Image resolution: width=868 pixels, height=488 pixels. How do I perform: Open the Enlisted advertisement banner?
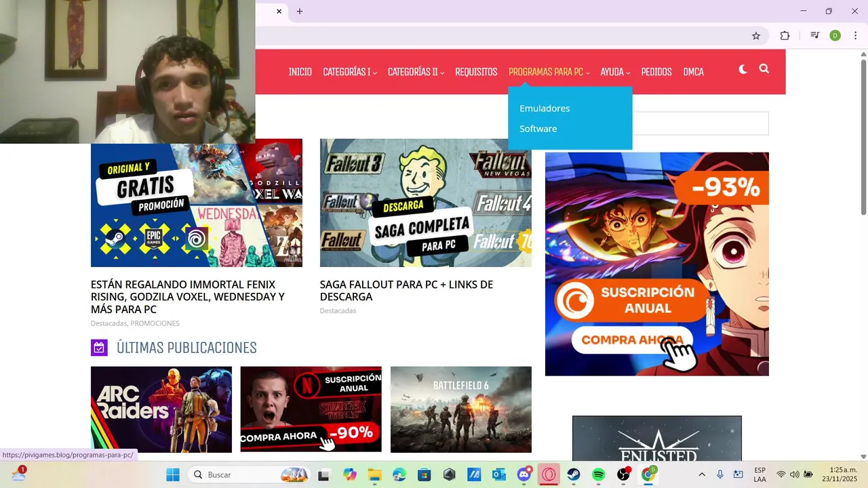coord(657,439)
